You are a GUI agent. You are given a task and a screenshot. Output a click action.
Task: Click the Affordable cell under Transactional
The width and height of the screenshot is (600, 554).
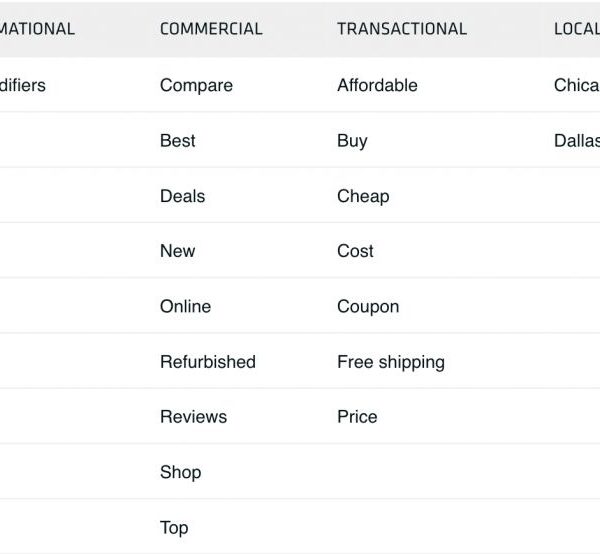(x=377, y=86)
